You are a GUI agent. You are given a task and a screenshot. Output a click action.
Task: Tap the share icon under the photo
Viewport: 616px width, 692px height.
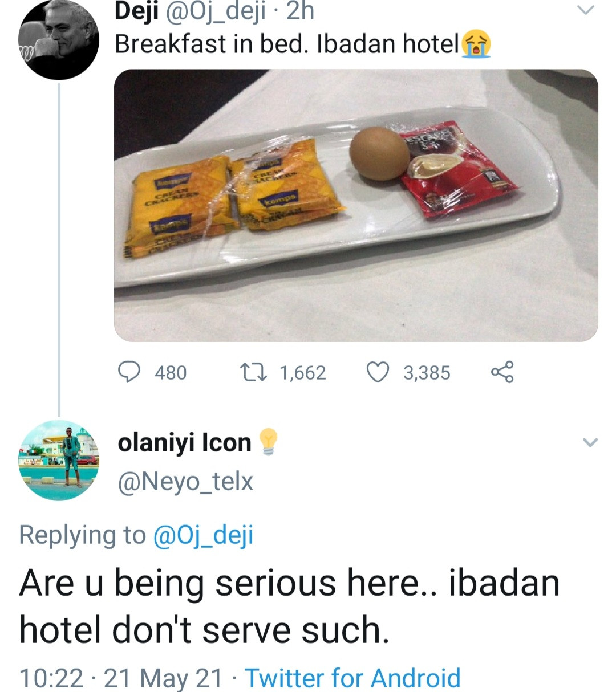point(502,372)
